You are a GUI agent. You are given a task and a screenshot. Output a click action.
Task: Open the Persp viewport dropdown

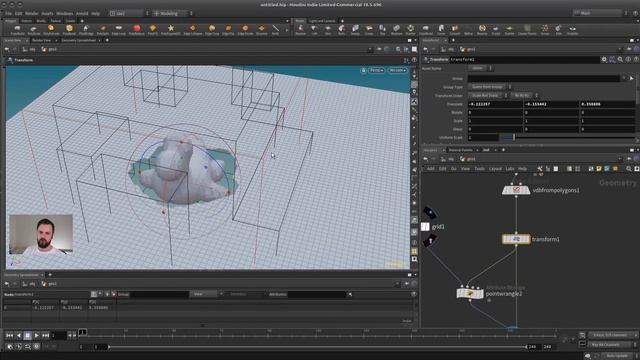pyautogui.click(x=376, y=70)
